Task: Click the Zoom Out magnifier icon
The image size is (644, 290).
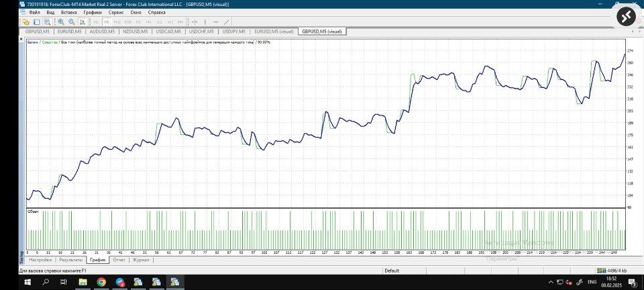Action: [x=72, y=21]
